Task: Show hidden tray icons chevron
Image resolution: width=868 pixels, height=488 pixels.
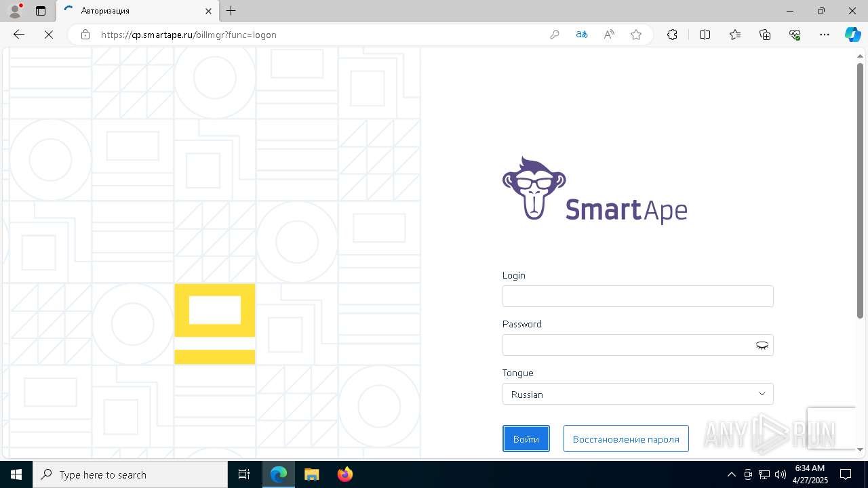Action: tap(731, 474)
